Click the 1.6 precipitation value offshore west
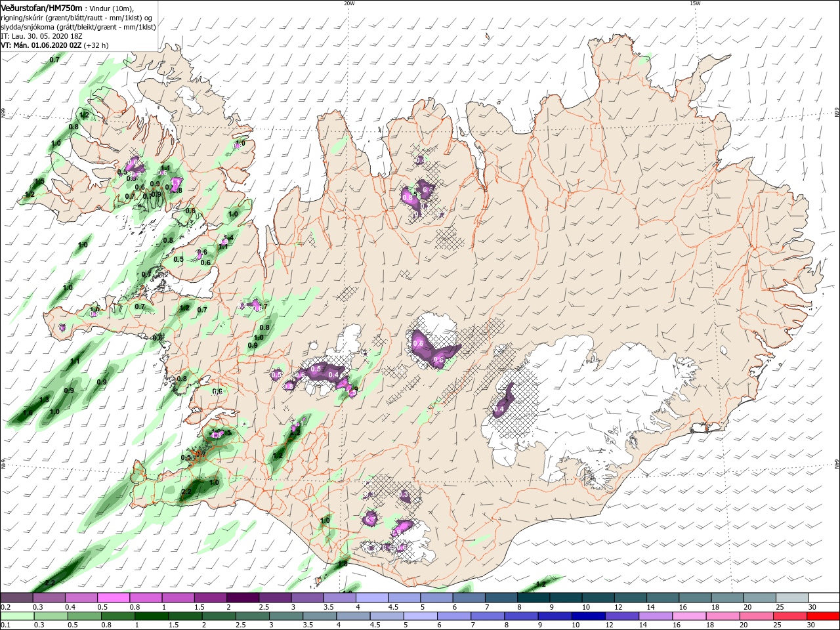Image resolution: width=840 pixels, height=630 pixels. click(x=28, y=413)
